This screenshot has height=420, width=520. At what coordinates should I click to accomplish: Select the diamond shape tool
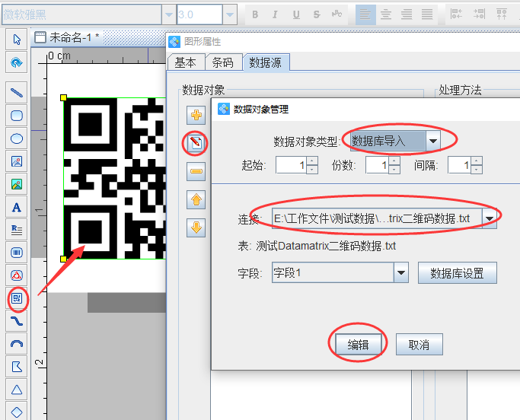pos(17,412)
